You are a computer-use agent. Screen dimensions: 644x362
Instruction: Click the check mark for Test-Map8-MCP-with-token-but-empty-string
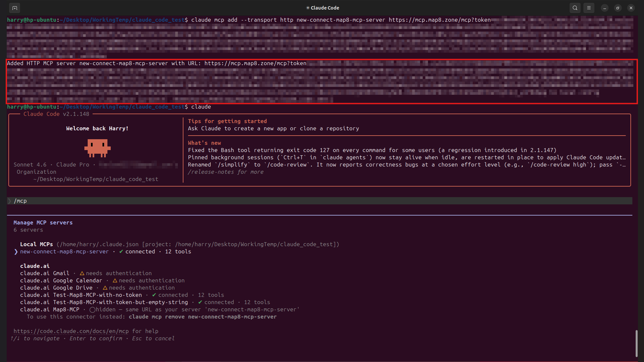pyautogui.click(x=200, y=302)
